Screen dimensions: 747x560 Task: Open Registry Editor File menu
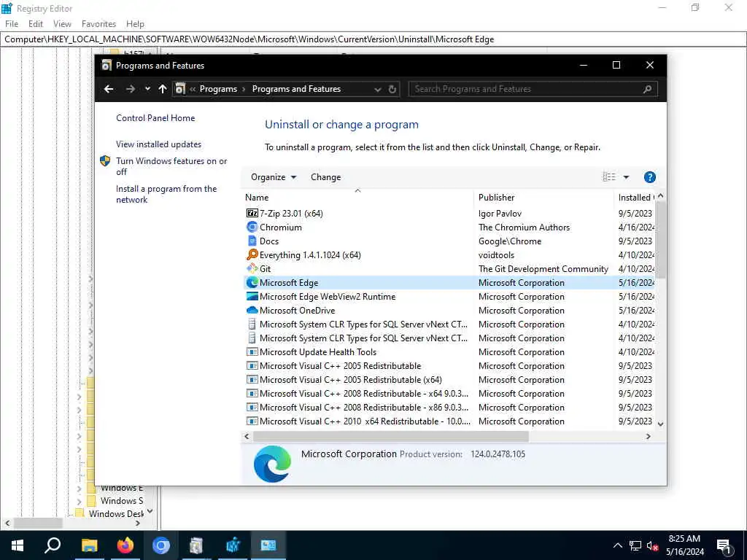(12, 24)
